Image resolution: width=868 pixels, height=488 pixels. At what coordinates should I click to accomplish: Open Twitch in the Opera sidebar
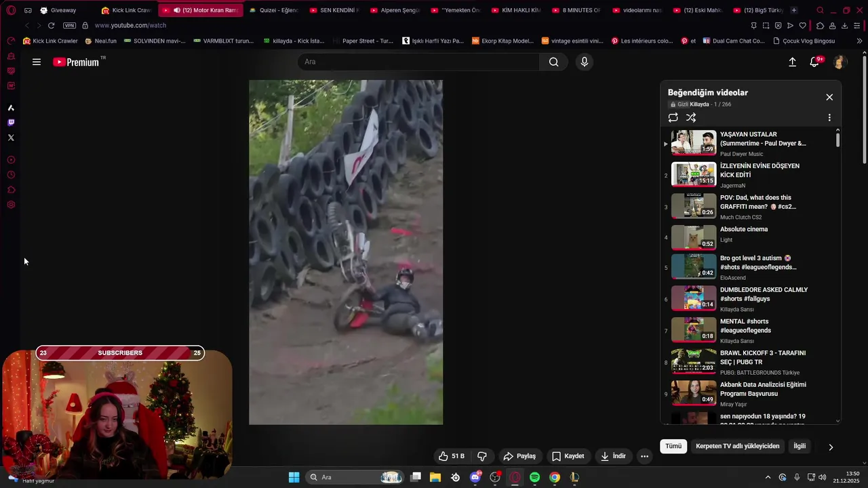(x=11, y=123)
